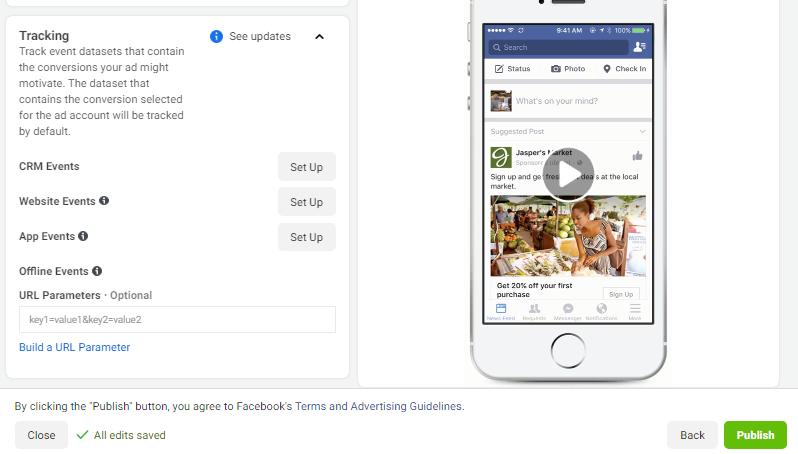Screen dimensions: 798x454
Task: Click the Close button
Action: [x=41, y=435]
